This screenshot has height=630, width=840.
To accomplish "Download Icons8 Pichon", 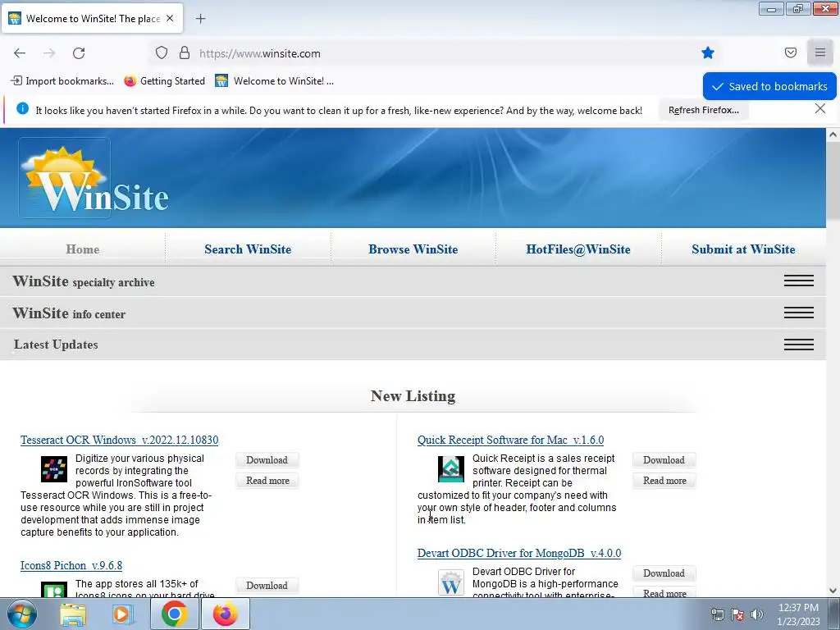I will (x=267, y=586).
